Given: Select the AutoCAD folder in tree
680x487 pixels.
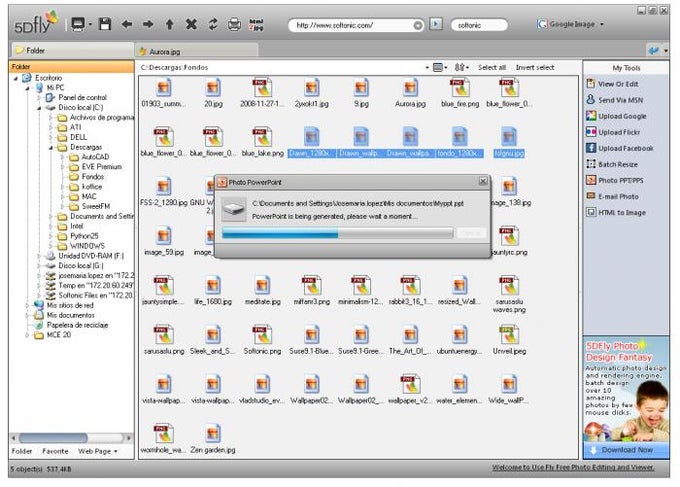Looking at the screenshot, I should 95,157.
